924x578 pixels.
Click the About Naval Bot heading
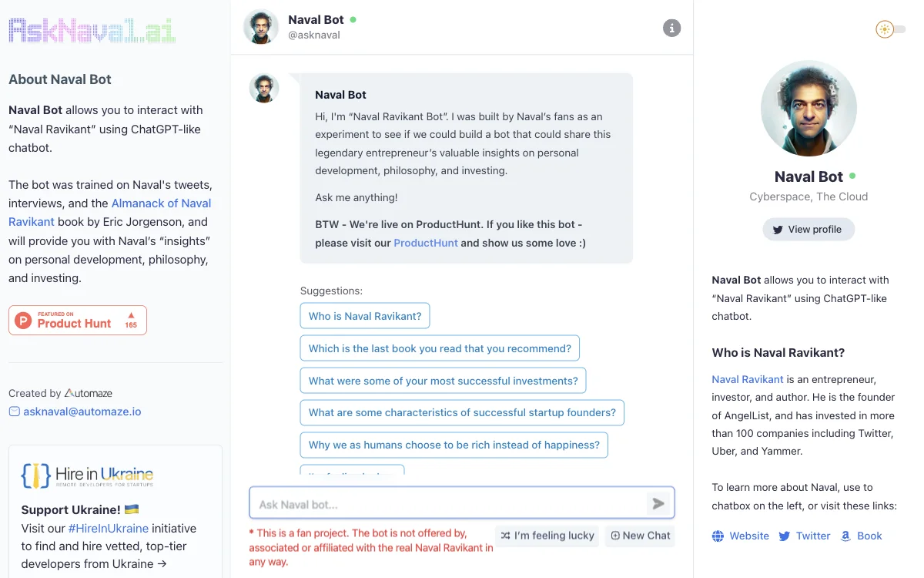point(60,79)
